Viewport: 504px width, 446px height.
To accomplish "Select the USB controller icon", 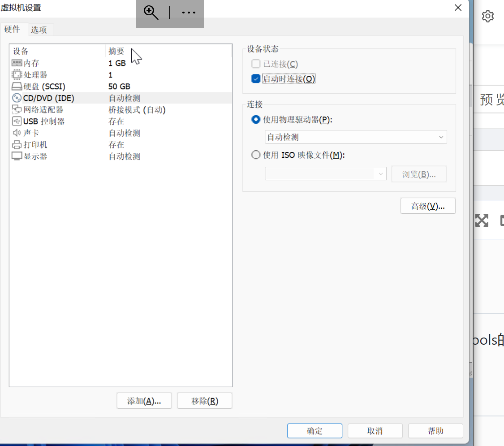I will 17,121.
